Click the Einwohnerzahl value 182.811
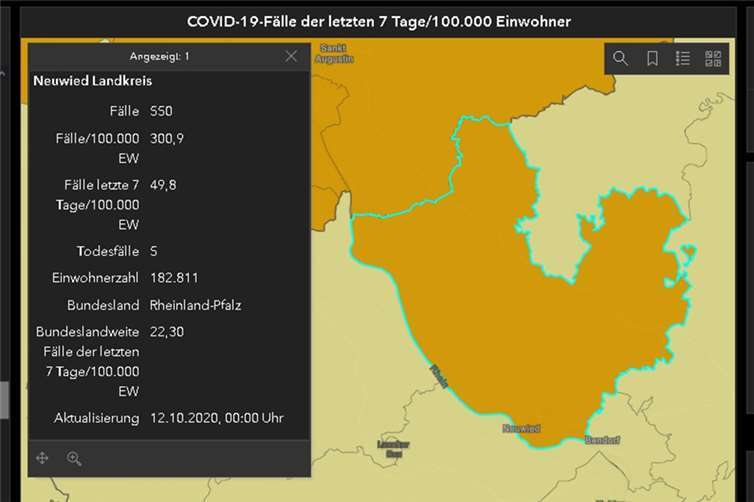This screenshot has width=754, height=502. tap(180, 277)
